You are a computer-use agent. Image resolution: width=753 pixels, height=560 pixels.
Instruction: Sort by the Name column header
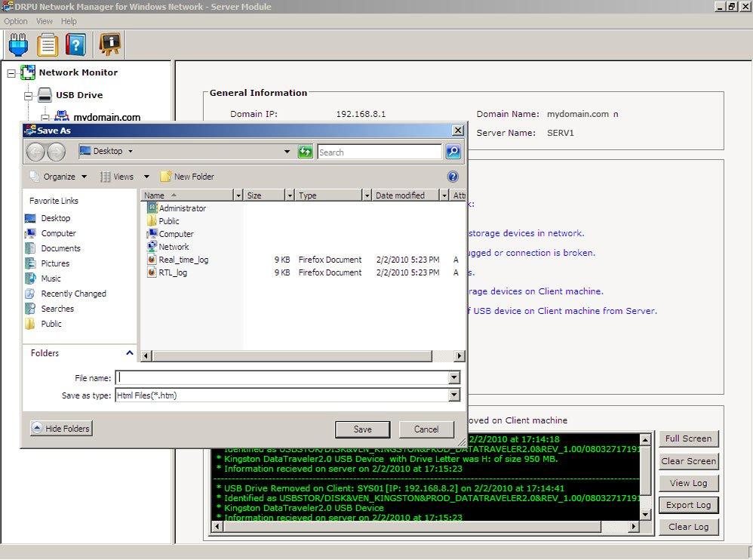click(x=187, y=195)
